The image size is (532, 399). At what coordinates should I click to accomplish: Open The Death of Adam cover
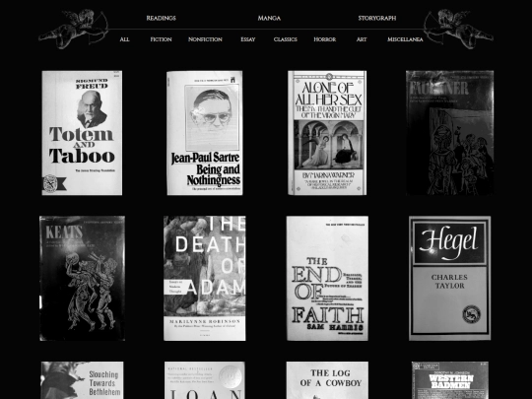[205, 278]
